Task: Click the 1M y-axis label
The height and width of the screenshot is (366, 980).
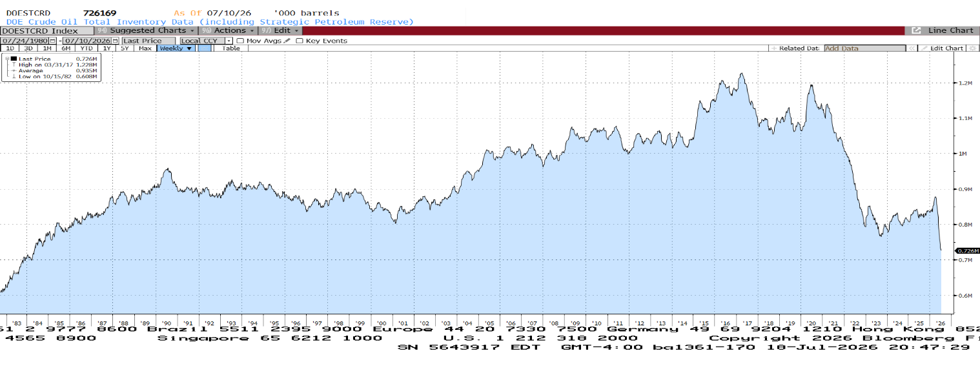Action: (963, 154)
